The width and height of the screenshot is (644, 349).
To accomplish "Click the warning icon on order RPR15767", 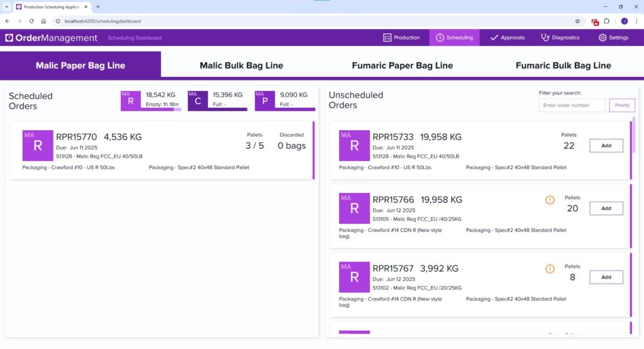I will tap(550, 269).
